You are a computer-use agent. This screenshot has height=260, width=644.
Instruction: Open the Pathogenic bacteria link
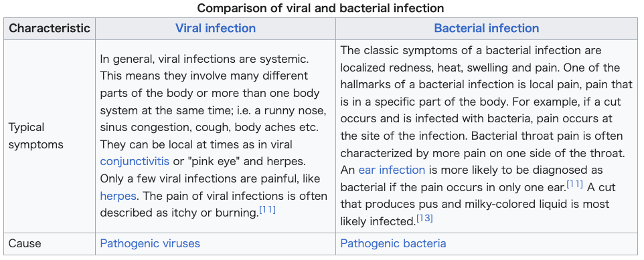click(393, 243)
